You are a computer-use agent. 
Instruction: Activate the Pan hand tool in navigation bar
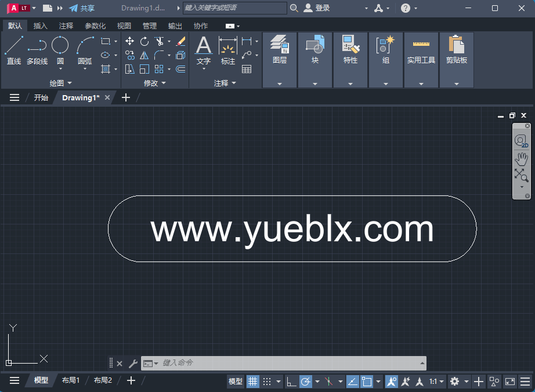(521, 158)
